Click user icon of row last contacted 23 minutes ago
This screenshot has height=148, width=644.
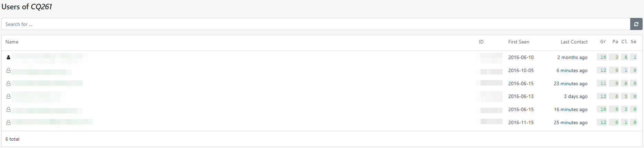(8, 83)
